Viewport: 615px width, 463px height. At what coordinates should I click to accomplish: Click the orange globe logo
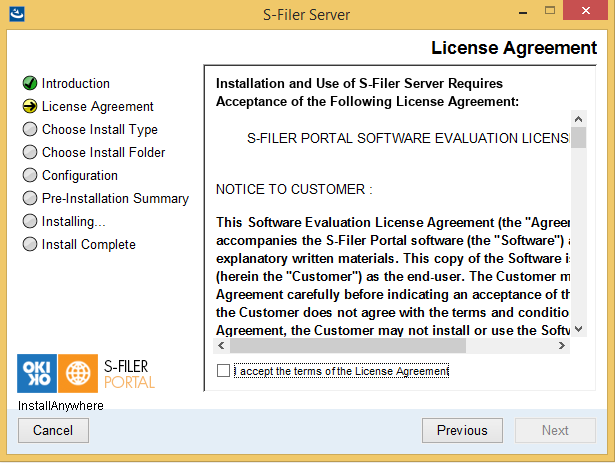coord(78,374)
